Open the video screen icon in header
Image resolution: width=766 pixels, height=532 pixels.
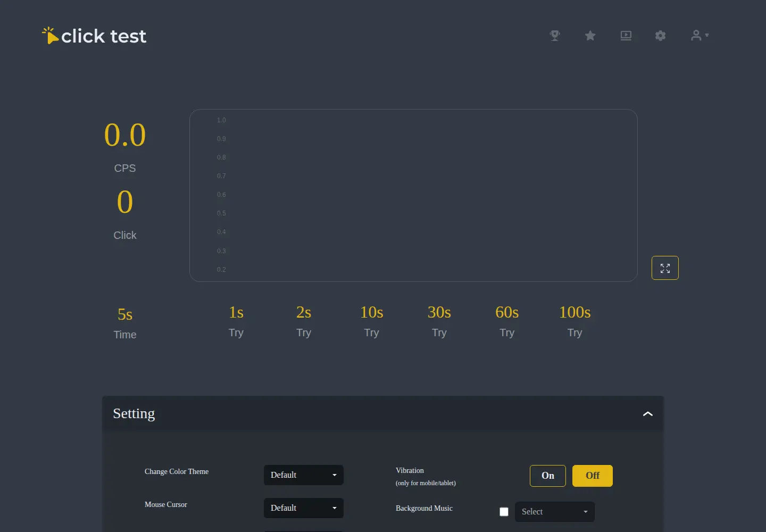pyautogui.click(x=626, y=36)
